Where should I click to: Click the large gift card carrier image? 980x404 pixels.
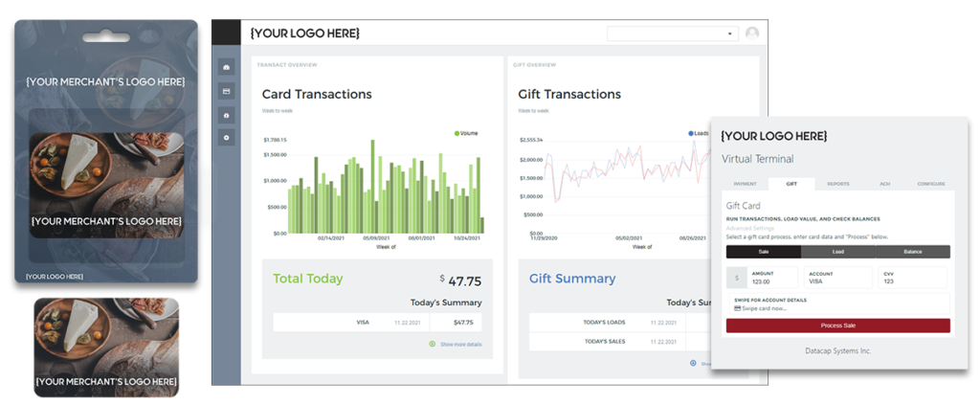[106, 152]
